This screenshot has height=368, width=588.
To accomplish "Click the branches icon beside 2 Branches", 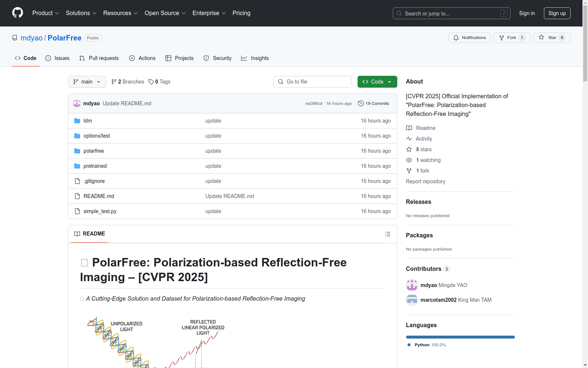I will [114, 82].
